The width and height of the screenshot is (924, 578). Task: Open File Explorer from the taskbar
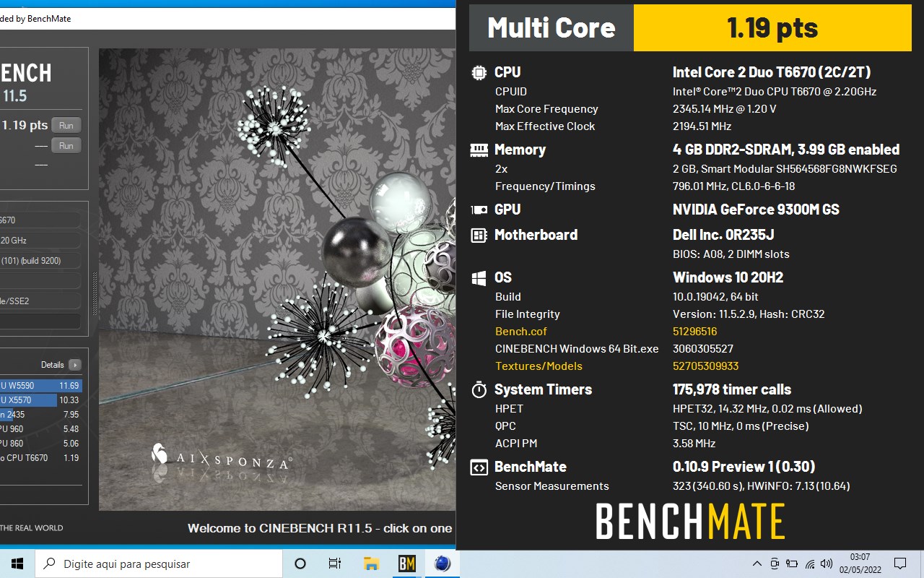pyautogui.click(x=372, y=564)
